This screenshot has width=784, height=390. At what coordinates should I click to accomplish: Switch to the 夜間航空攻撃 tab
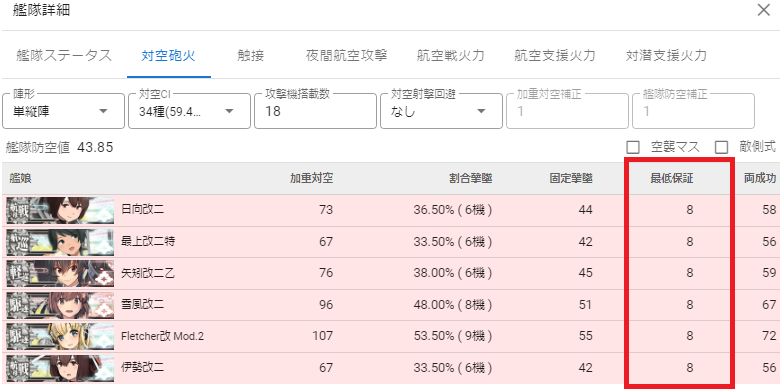(346, 56)
